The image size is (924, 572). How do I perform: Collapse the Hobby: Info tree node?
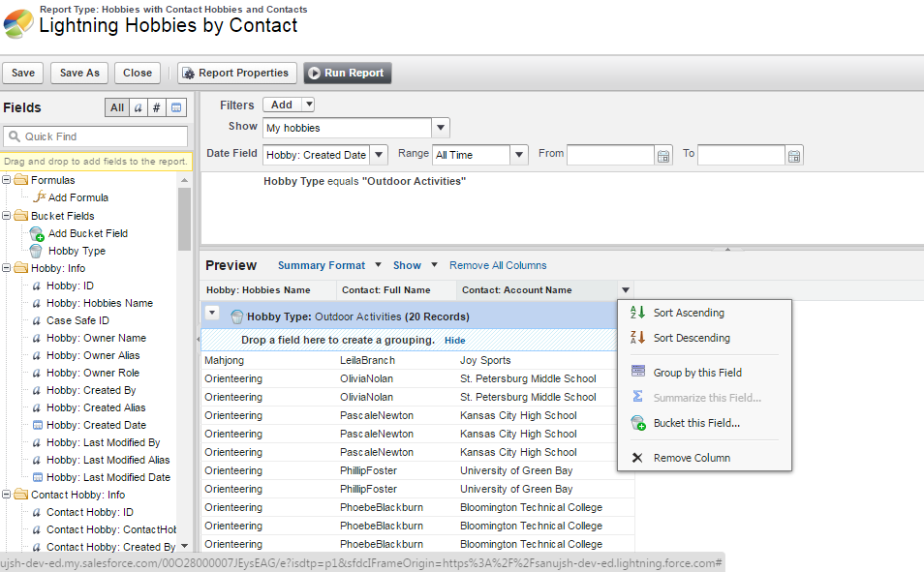(7, 268)
